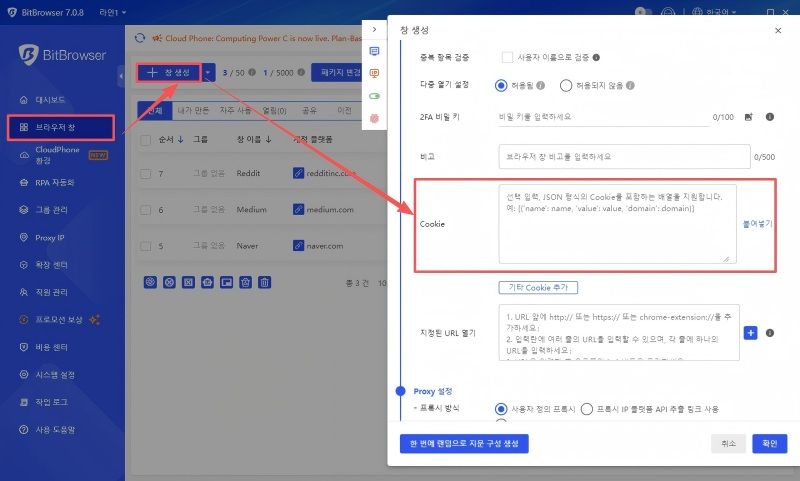Screen dimensions: 800x481
Task: Open dropdown arrow beside 창 생성 button
Action: tap(207, 72)
